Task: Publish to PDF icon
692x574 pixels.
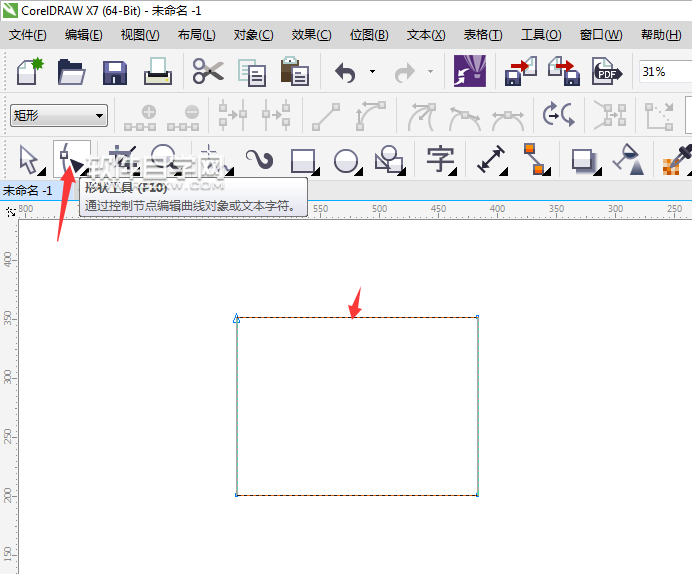Action: pyautogui.click(x=607, y=71)
